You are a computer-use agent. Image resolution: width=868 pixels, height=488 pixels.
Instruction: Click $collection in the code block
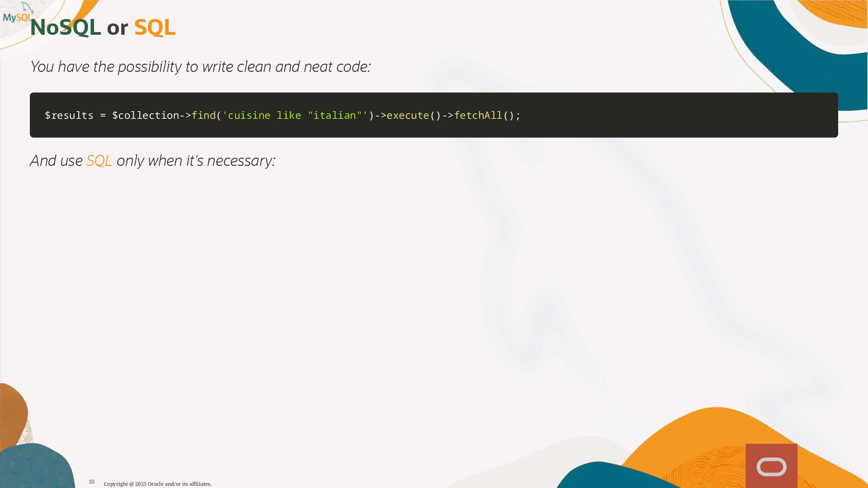146,116
